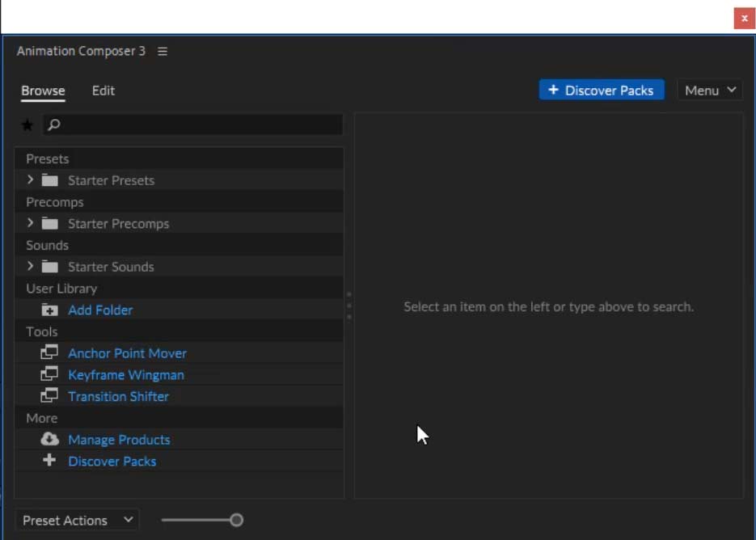The width and height of the screenshot is (756, 540).
Task: Click the panel divider handle dots
Action: 349,306
